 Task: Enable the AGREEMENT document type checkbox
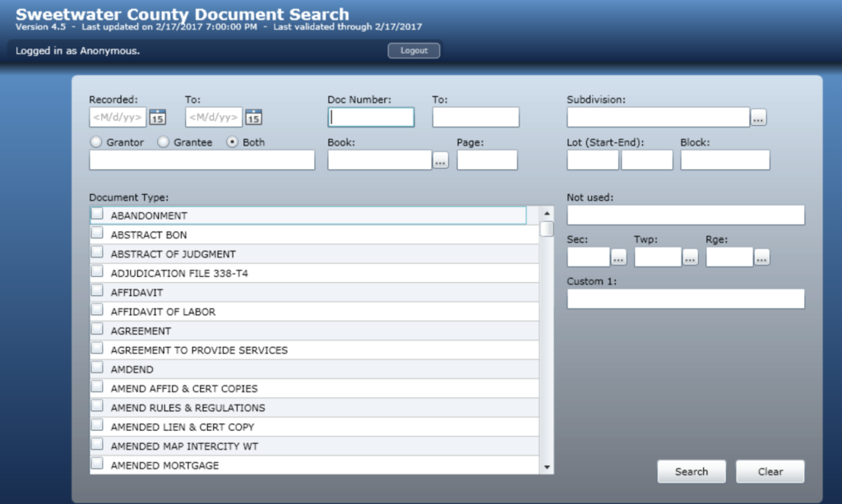pyautogui.click(x=96, y=330)
